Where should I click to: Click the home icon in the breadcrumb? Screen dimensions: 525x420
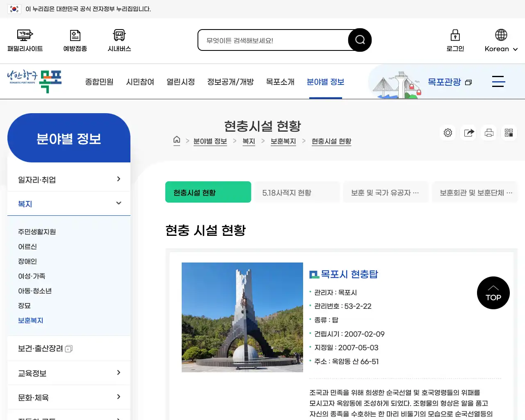pos(177,141)
